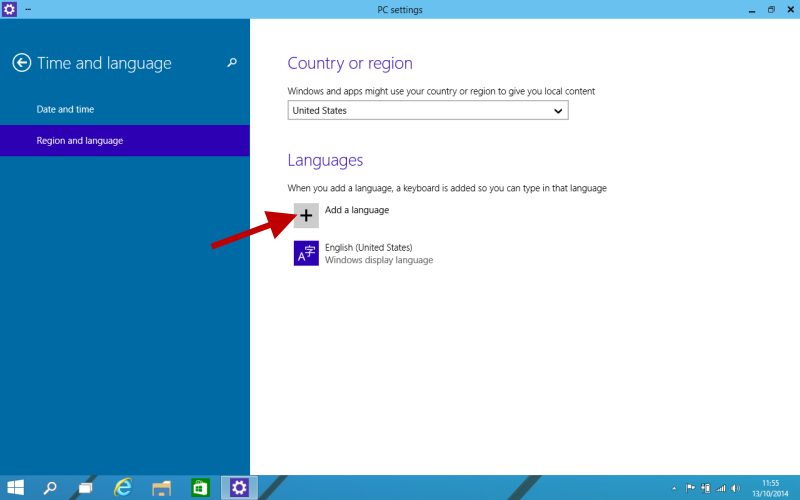Open Action Center flag icon

[690, 488]
